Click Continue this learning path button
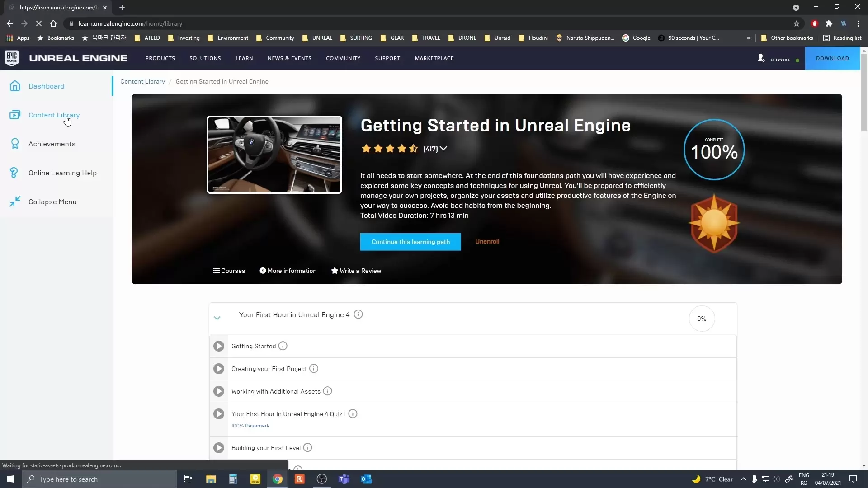 410,242
